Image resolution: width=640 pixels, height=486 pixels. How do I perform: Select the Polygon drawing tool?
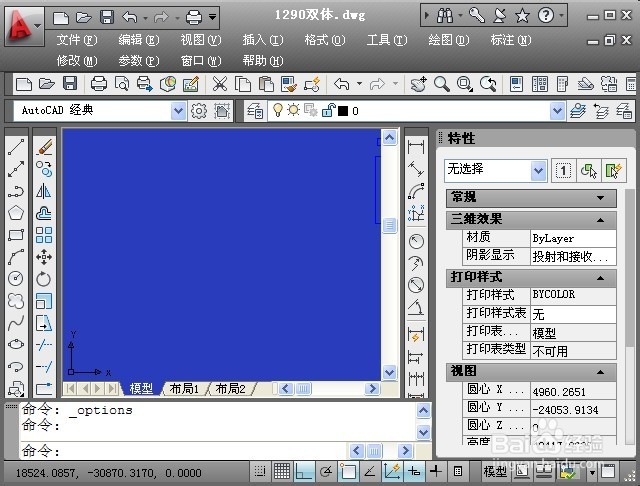(16, 213)
